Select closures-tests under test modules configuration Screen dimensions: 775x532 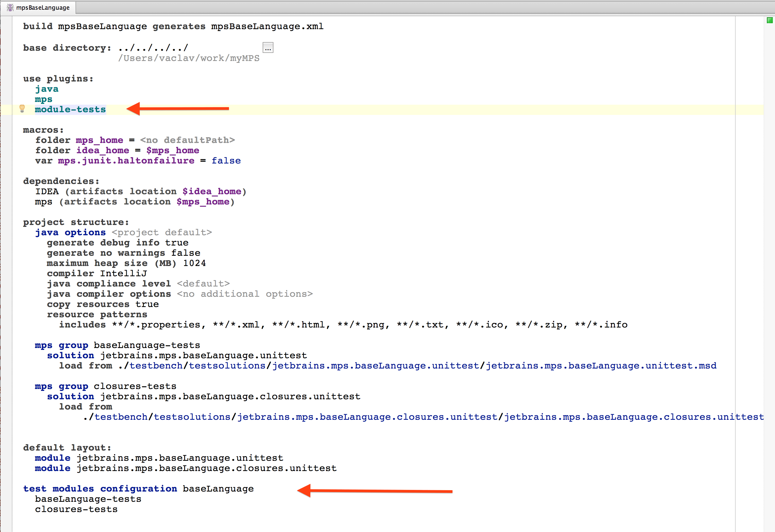pos(76,509)
